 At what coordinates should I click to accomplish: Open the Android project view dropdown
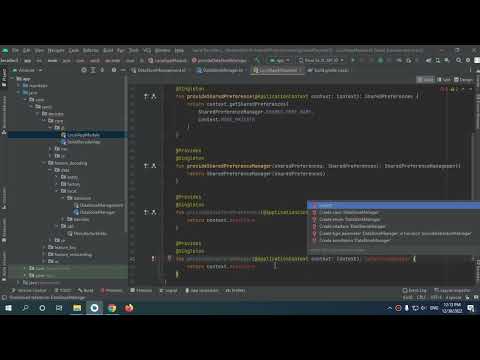pos(28,70)
